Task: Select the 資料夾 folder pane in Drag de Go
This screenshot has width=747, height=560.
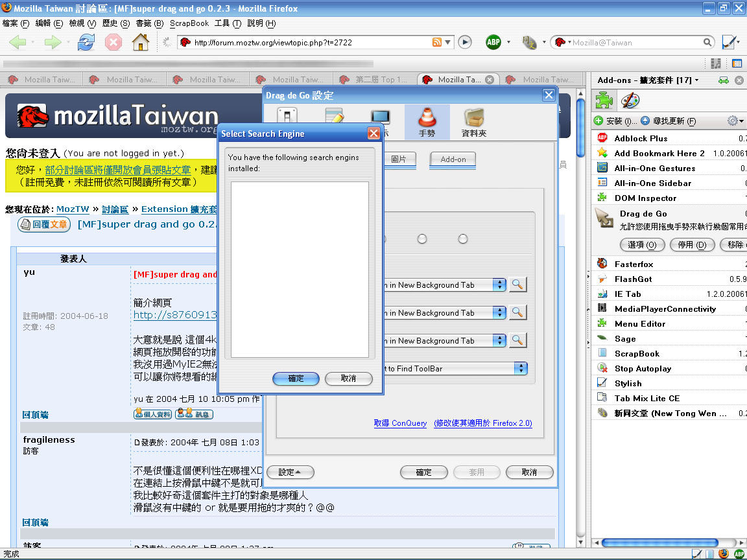Action: tap(473, 122)
